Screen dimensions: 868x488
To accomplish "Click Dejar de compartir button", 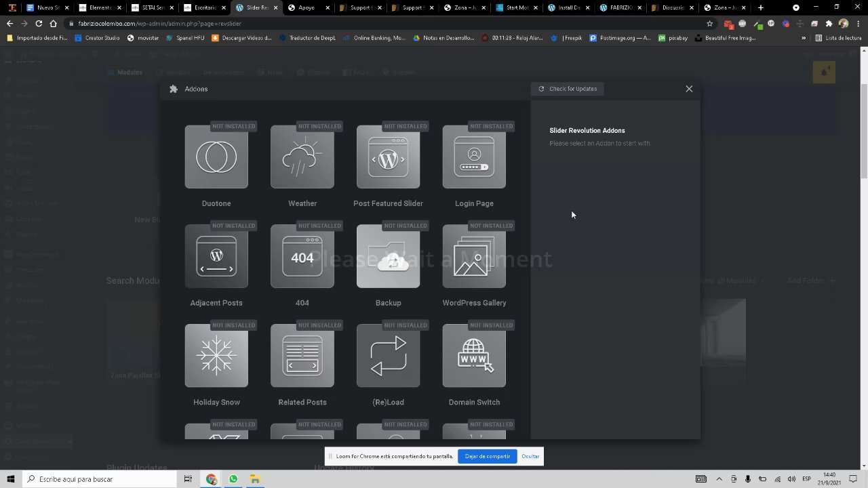I will pos(488,456).
